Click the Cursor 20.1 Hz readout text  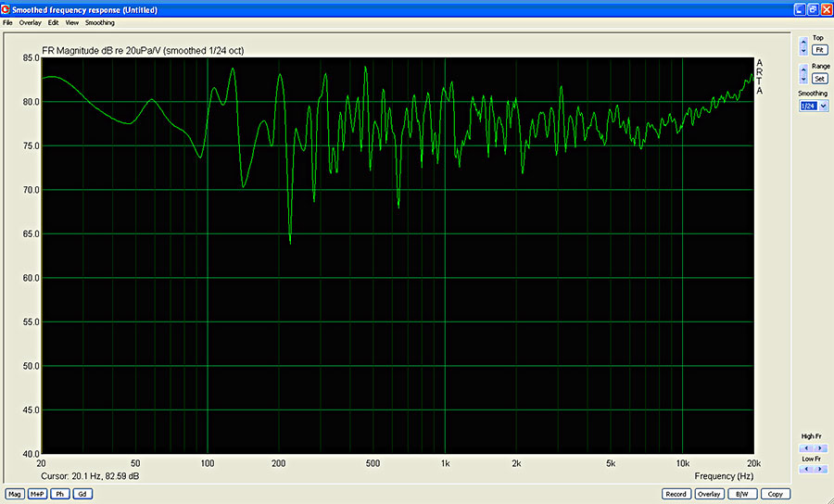[x=90, y=476]
